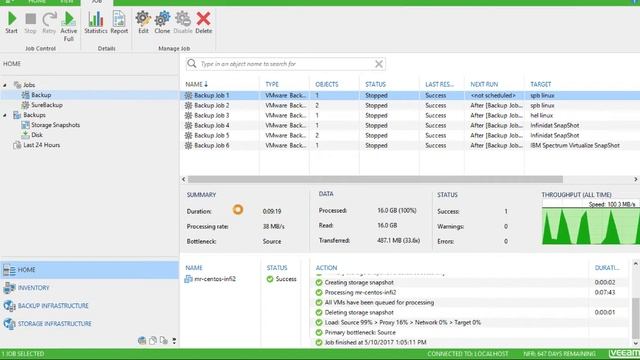
Task: Open Storage Snapshots node
Action: pyautogui.click(x=56, y=125)
